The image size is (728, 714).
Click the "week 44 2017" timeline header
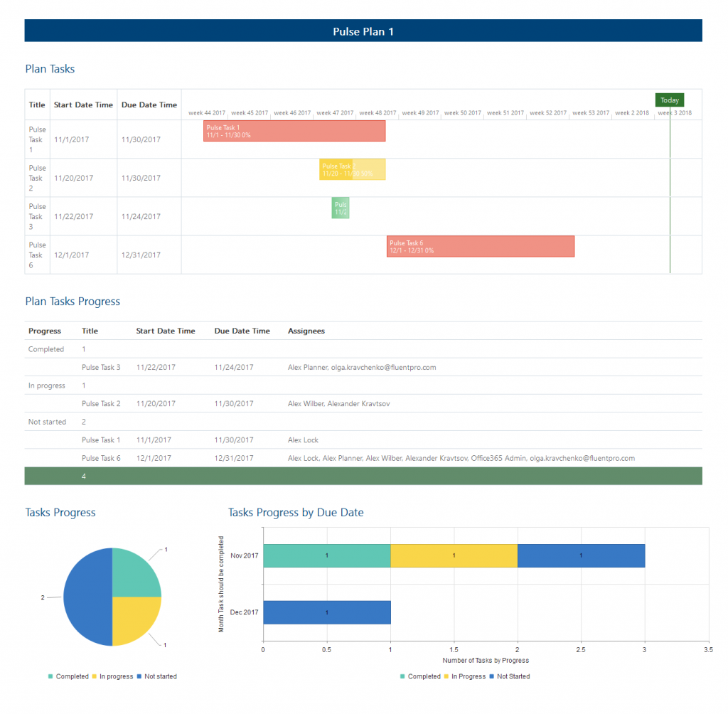click(206, 112)
